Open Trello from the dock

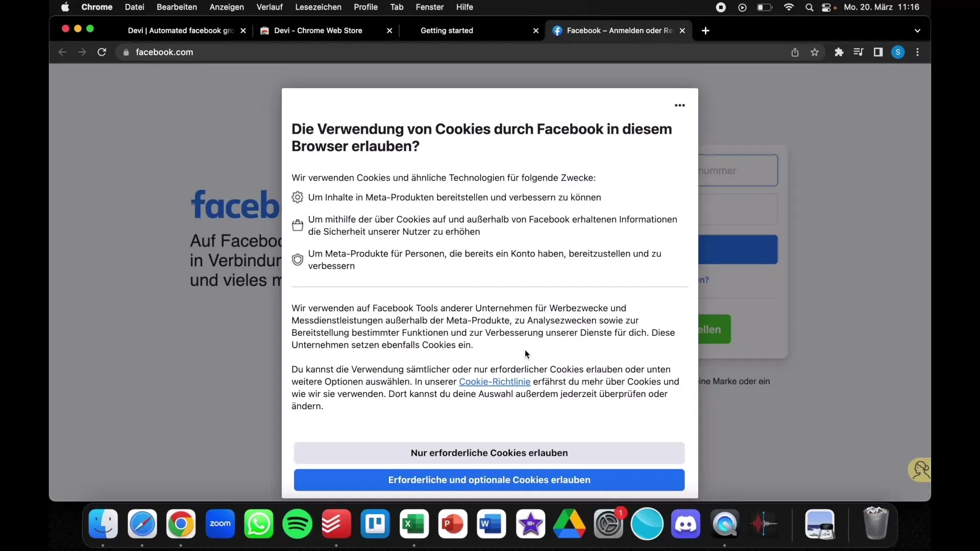point(375,523)
